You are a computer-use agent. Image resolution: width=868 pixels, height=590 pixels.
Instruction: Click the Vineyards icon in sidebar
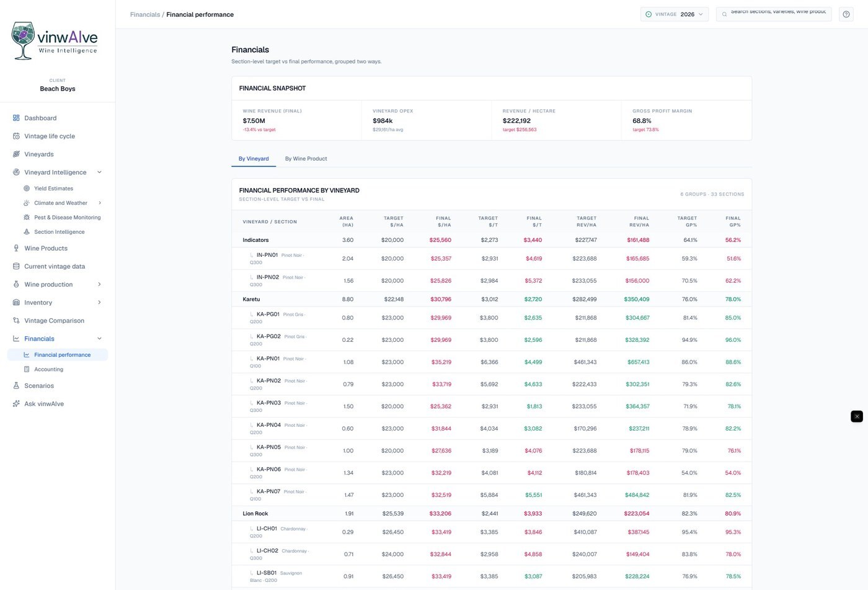click(x=16, y=154)
